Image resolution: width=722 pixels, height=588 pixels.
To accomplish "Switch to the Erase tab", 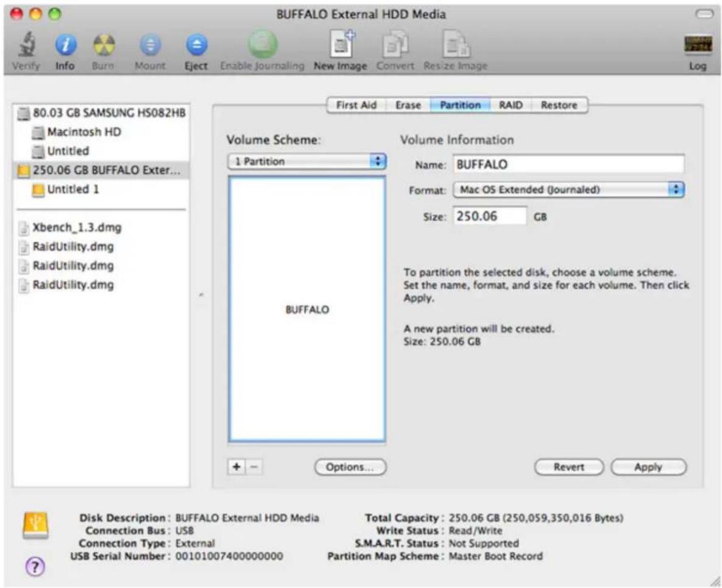I will tap(408, 105).
